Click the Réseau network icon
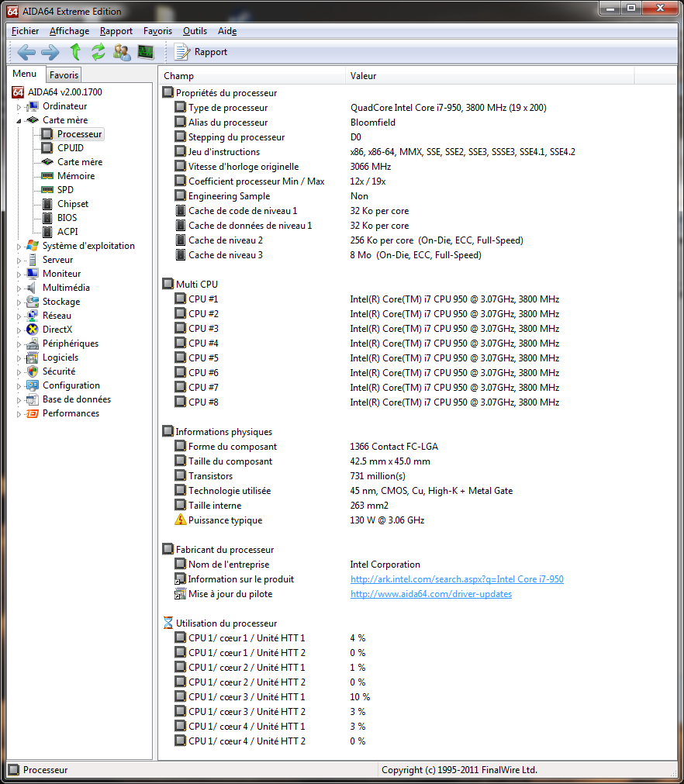The height and width of the screenshot is (784, 684). coord(33,316)
